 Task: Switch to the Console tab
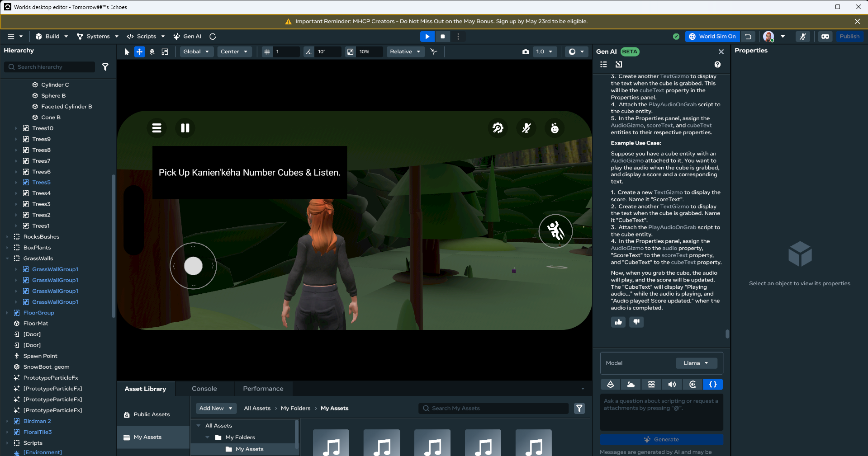tap(204, 389)
